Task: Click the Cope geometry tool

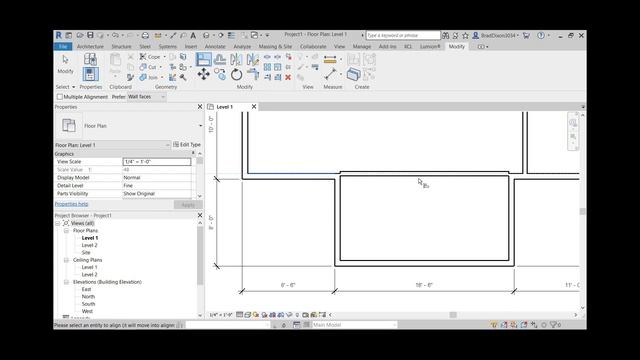Action: click(x=150, y=57)
